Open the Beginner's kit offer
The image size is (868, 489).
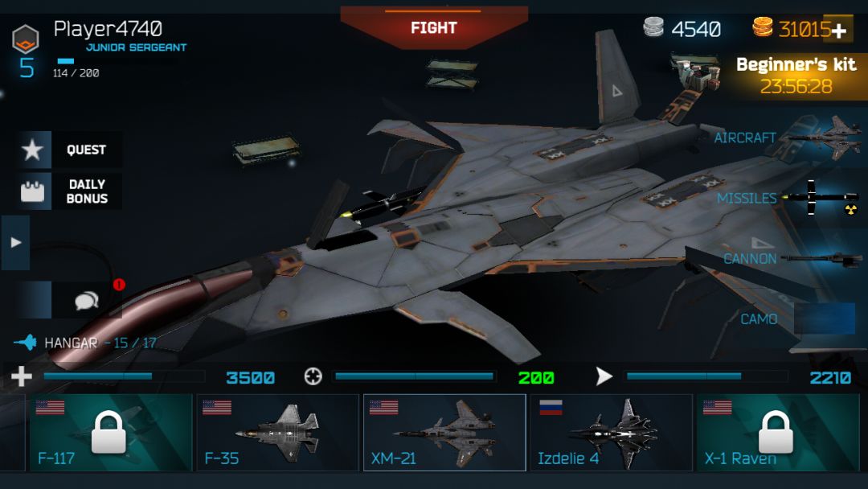coord(796,76)
